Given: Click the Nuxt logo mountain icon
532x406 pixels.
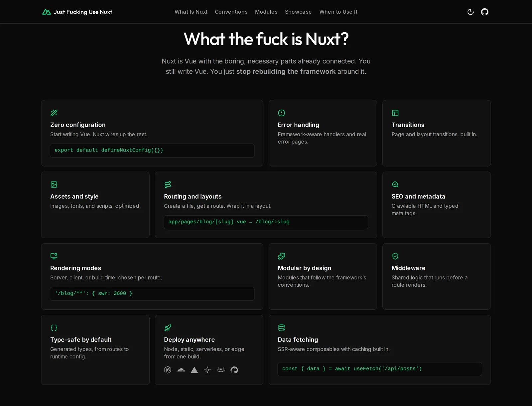Looking at the screenshot, I should (47, 12).
